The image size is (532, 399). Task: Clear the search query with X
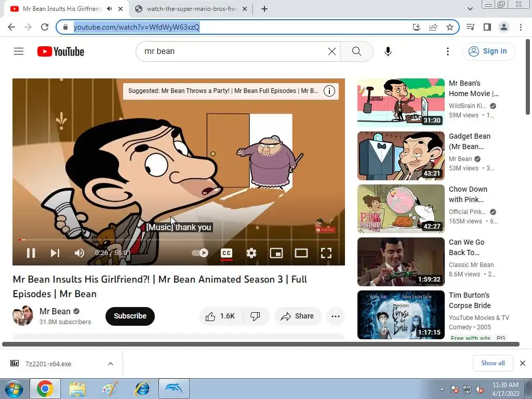coord(332,51)
